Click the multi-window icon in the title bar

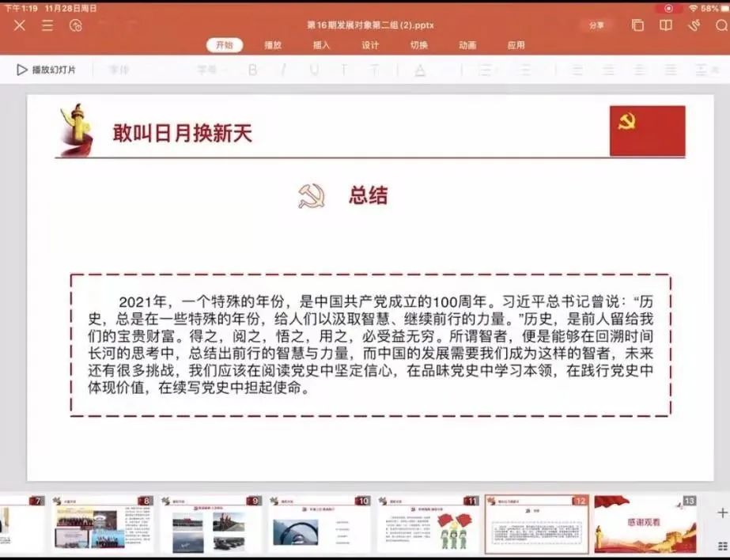click(x=637, y=25)
